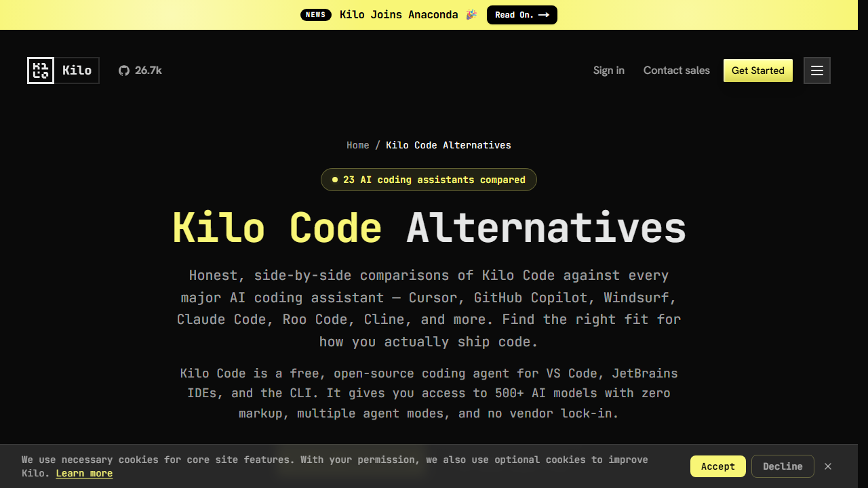Open the Learn more cookie link
868x488 pixels.
(84, 473)
